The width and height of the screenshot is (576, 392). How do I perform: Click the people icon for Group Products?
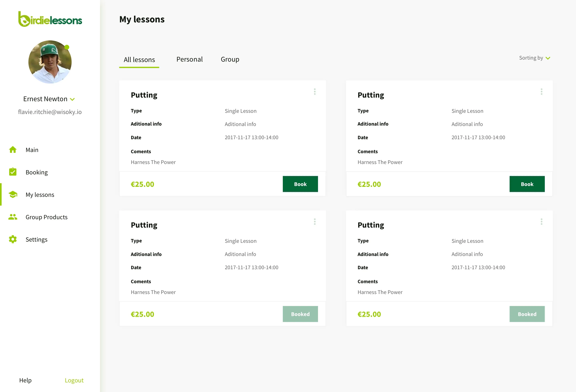point(13,217)
